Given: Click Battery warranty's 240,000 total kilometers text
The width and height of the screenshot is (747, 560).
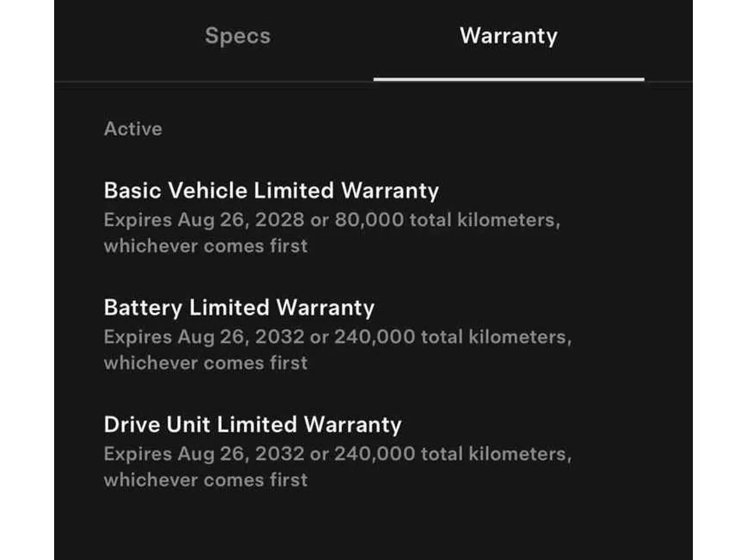Looking at the screenshot, I should pyautogui.click(x=452, y=337).
